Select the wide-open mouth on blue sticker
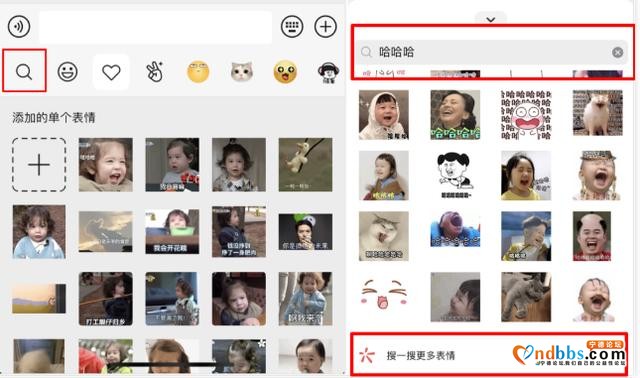The height and width of the screenshot is (378, 640). pos(455,229)
